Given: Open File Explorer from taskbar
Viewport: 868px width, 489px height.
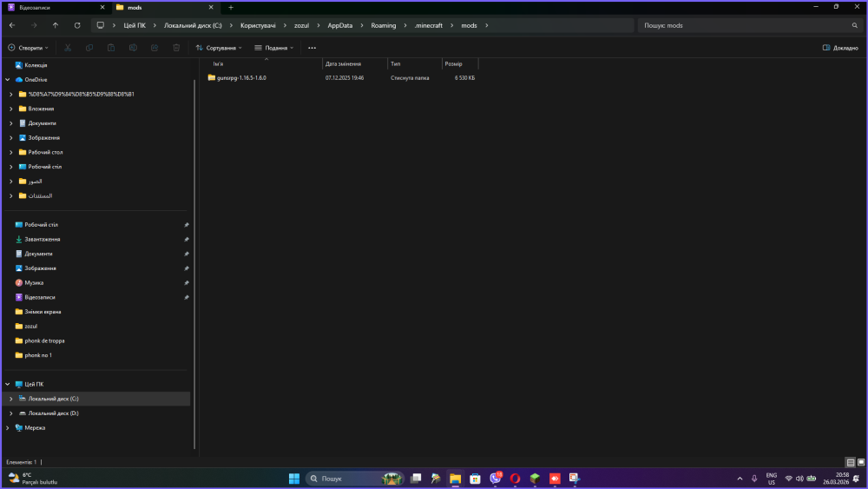Looking at the screenshot, I should 455,479.
